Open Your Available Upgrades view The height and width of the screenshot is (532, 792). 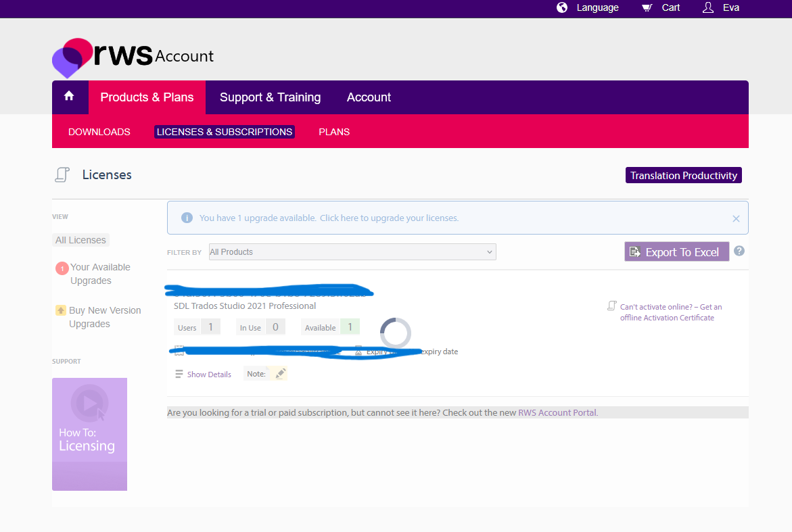(x=100, y=274)
